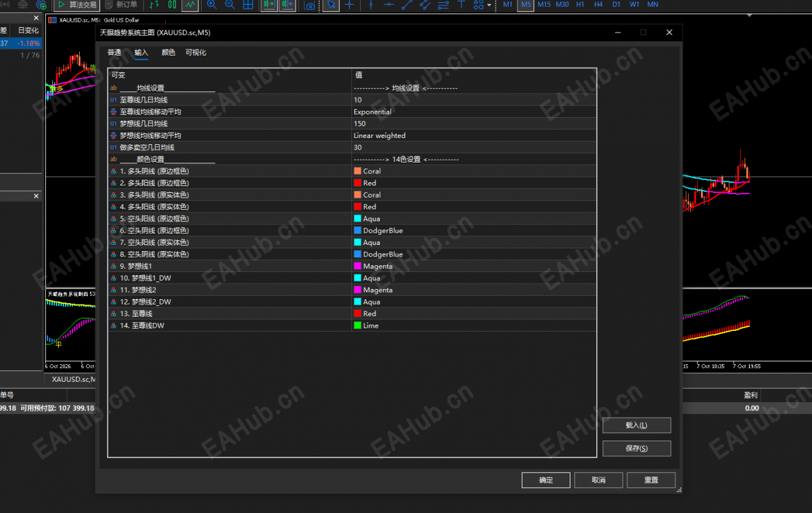Open 梦想线均线移动平均 Linear weighted dropdown
Viewport: 812px width, 513px height.
(474, 135)
